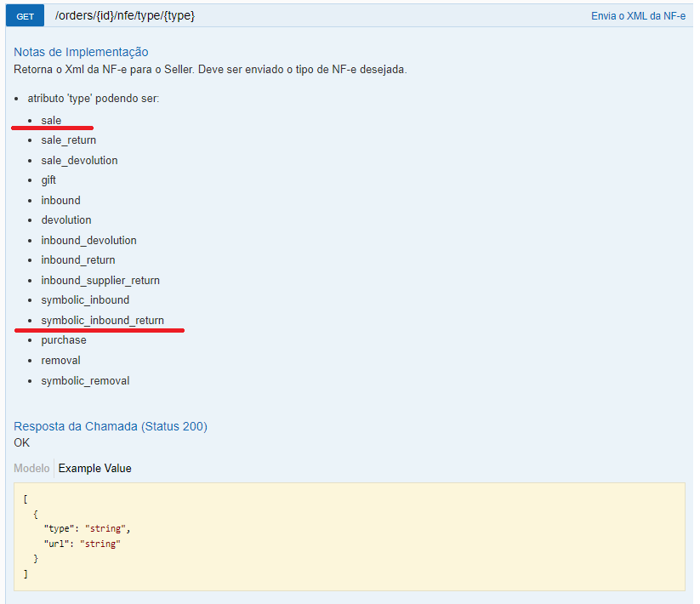The width and height of the screenshot is (700, 604).
Task: Click the 'inbound_devolution' list item
Action: [x=88, y=241]
